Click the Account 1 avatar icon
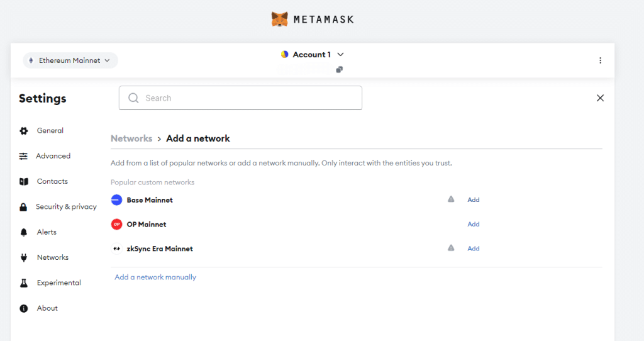 (x=284, y=54)
